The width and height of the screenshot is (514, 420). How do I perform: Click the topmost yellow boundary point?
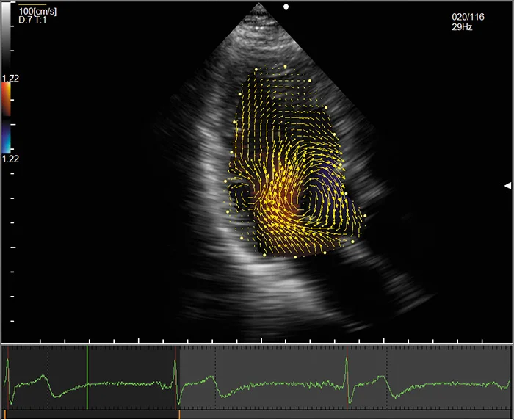click(286, 65)
